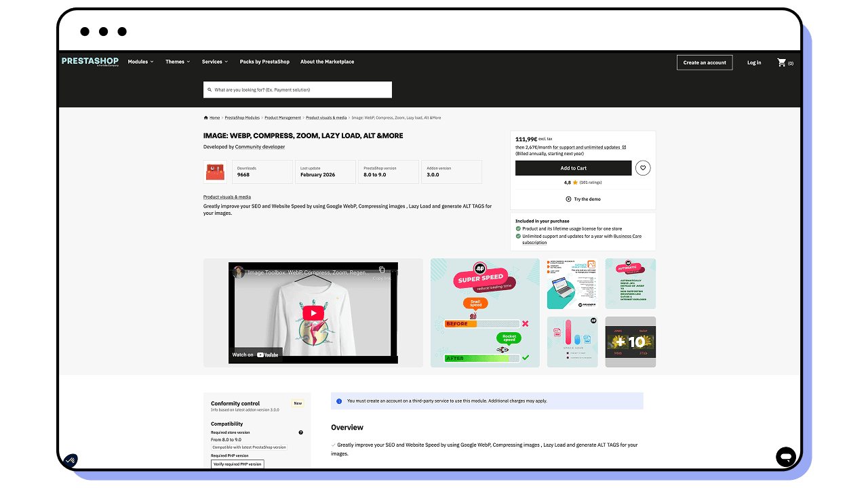
Task: Expand the Themes dropdown menu
Action: coord(178,62)
